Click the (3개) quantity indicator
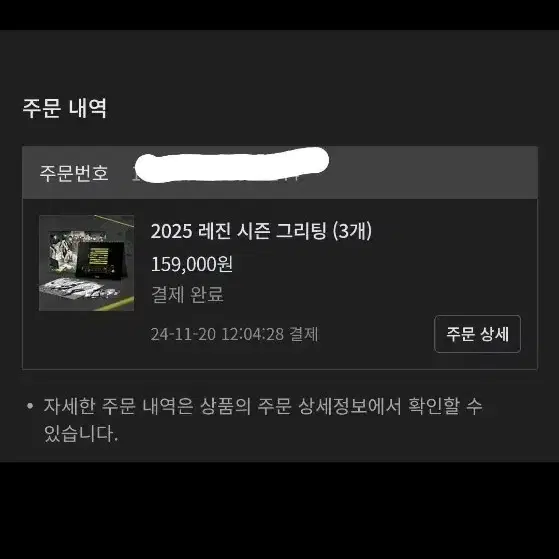 pyautogui.click(x=352, y=231)
